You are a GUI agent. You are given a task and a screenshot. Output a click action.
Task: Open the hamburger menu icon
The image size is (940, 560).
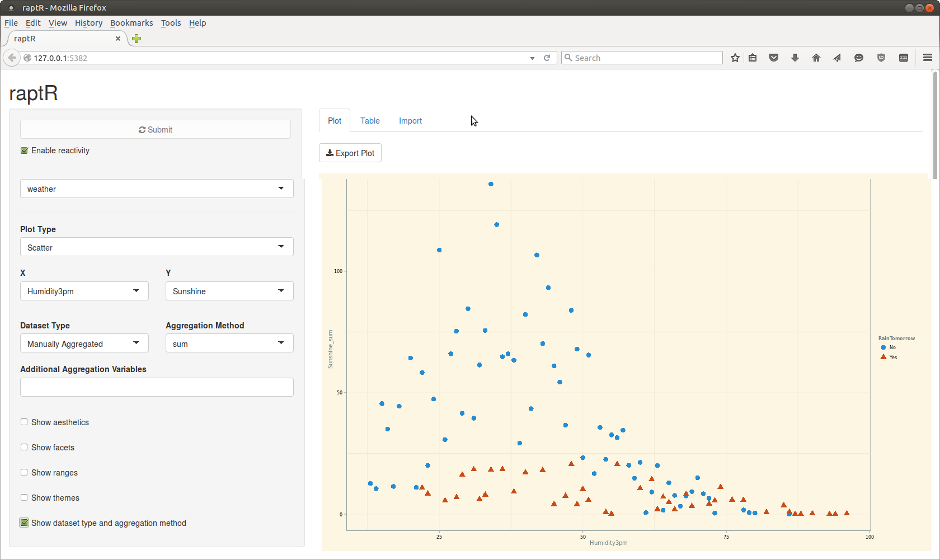click(928, 58)
